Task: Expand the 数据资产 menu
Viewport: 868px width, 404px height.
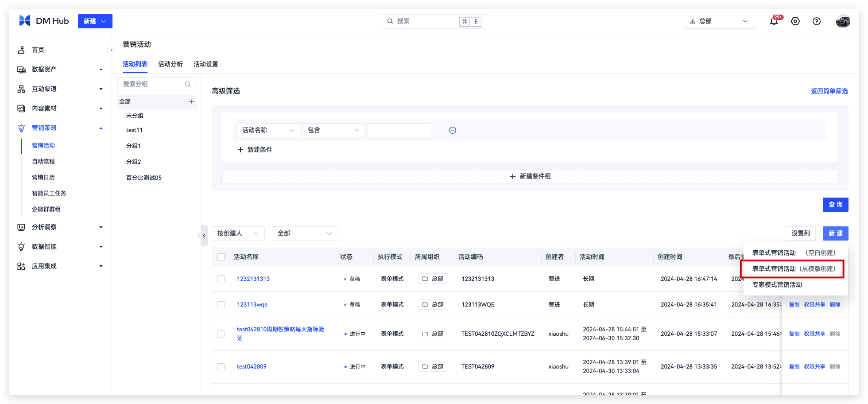Action: 101,70
